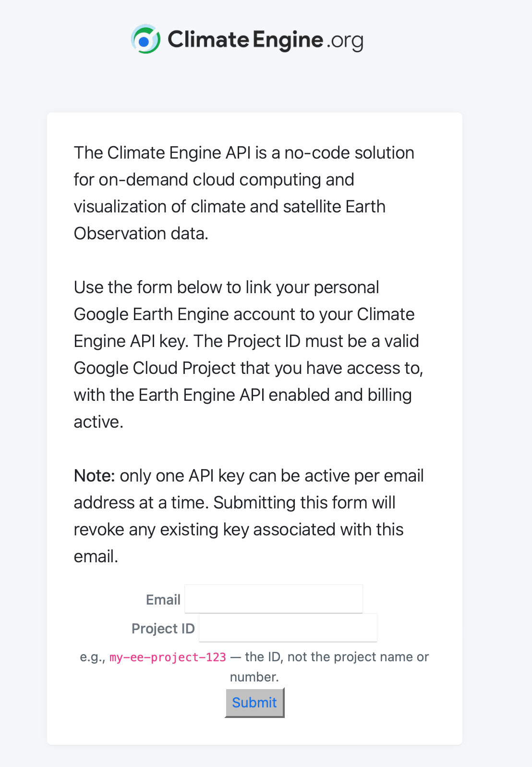Click the "e.g.," prefix of the hint
532x767 pixels.
coord(93,657)
